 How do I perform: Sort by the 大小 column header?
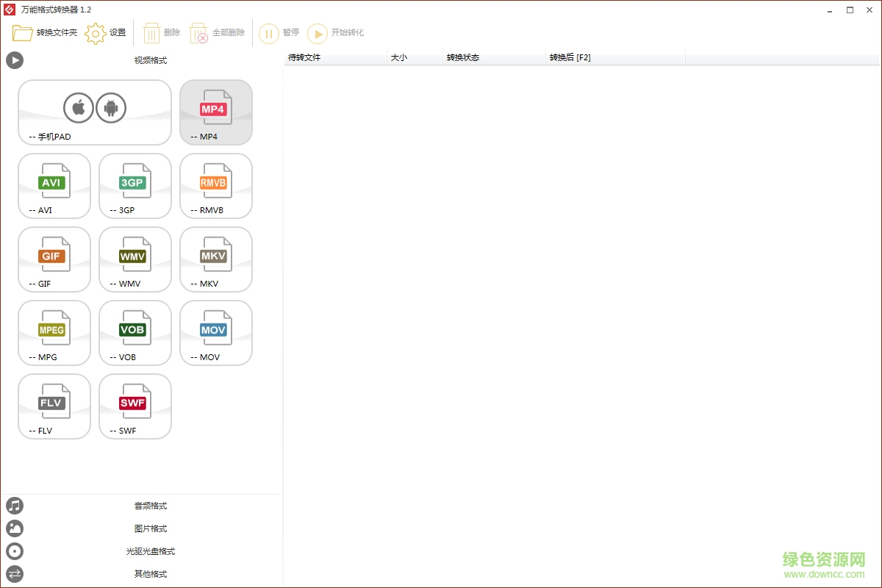coord(399,57)
